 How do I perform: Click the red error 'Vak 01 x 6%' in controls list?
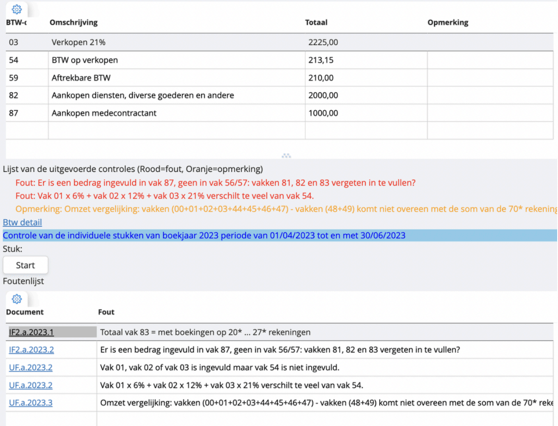coord(164,196)
